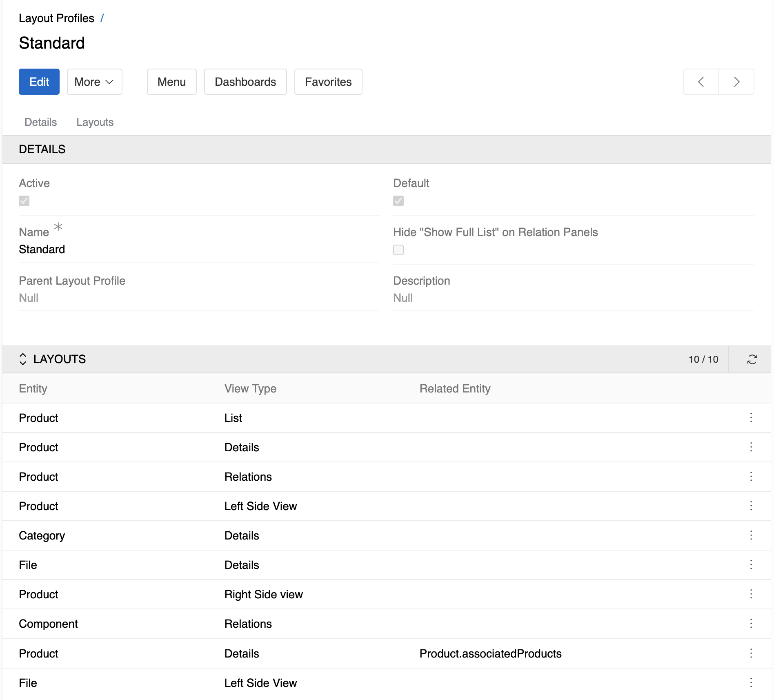Collapse the Layouts panel
The height and width of the screenshot is (700, 774).
point(23,359)
